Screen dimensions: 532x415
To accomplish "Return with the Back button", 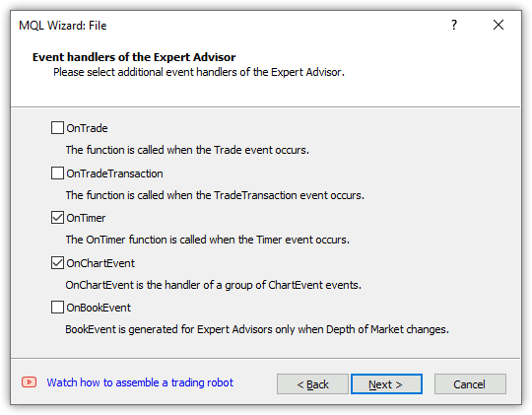I will (x=312, y=384).
